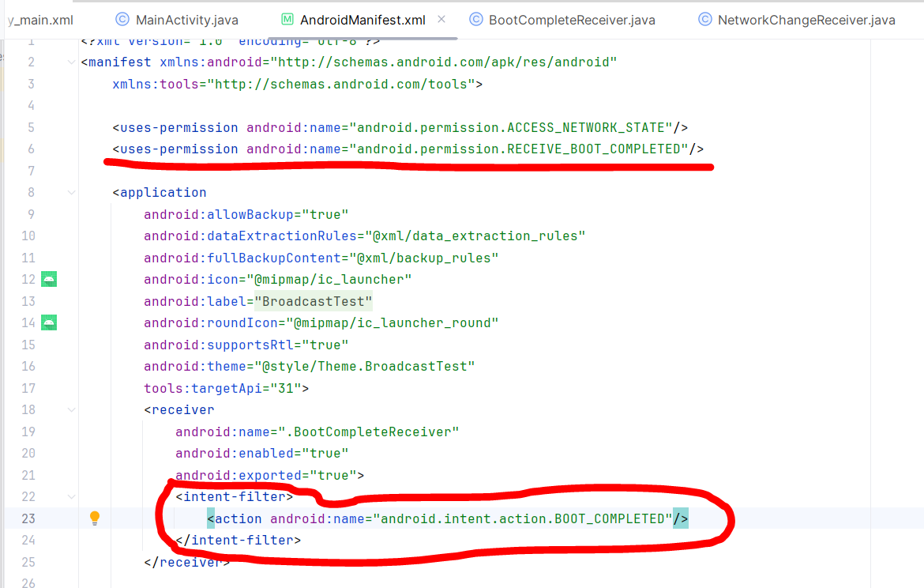Collapse the receiver element via line 18 chevron
Screen dimensions: 924x588
coord(71,409)
